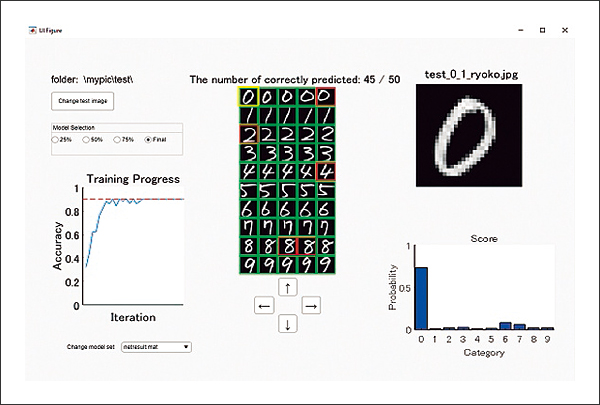
Task: Select the red-bordered first digit 2 thumbnail
Action: coord(249,134)
